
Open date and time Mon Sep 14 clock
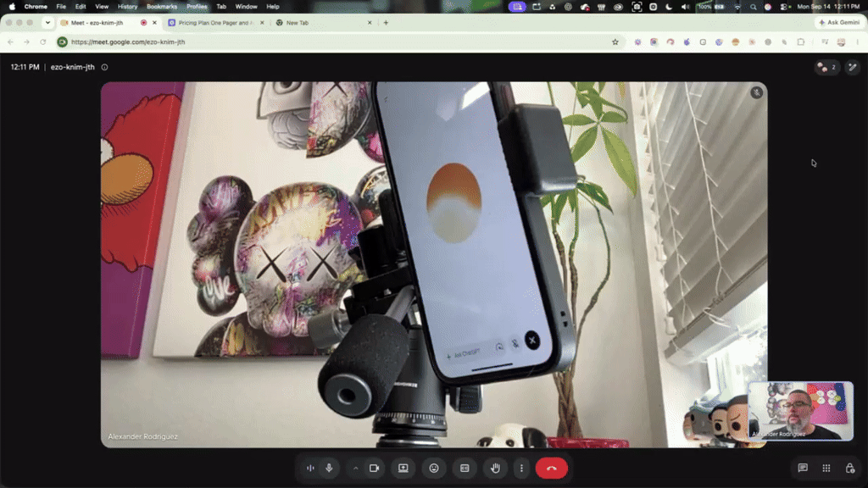pos(829,7)
